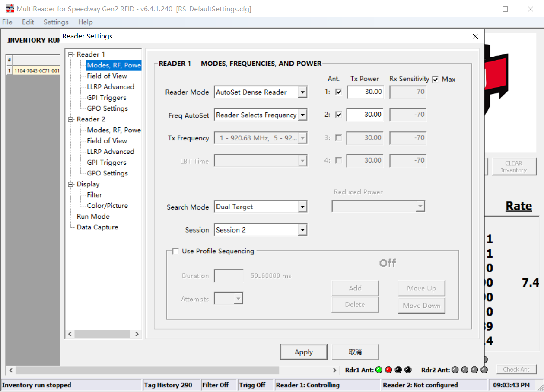Click the tree scroll left arrow
The height and width of the screenshot is (392, 544).
[x=70, y=334]
